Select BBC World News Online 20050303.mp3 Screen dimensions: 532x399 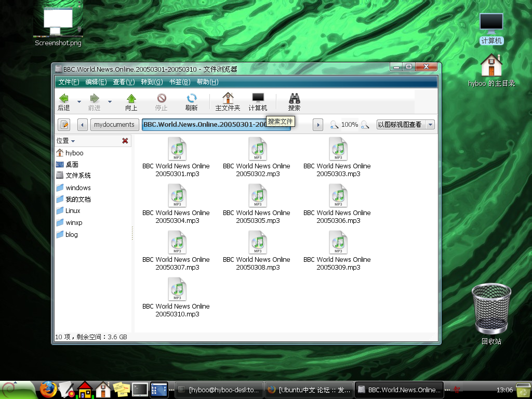338,157
